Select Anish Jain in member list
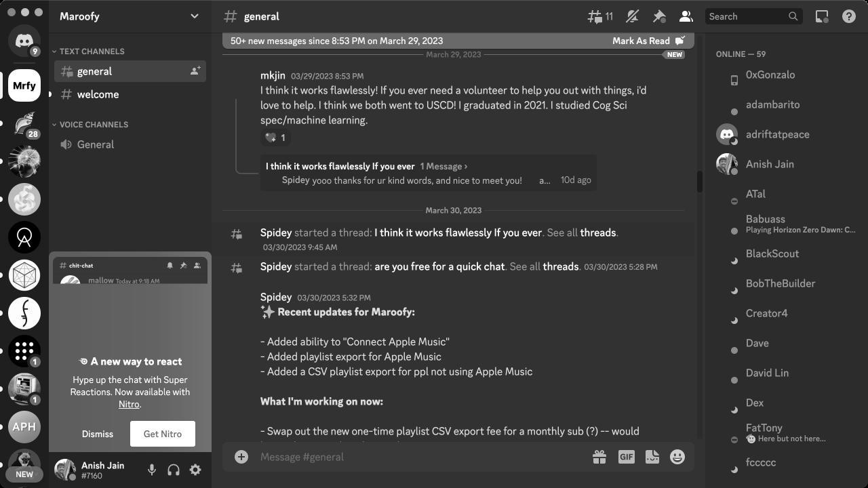 787,165
